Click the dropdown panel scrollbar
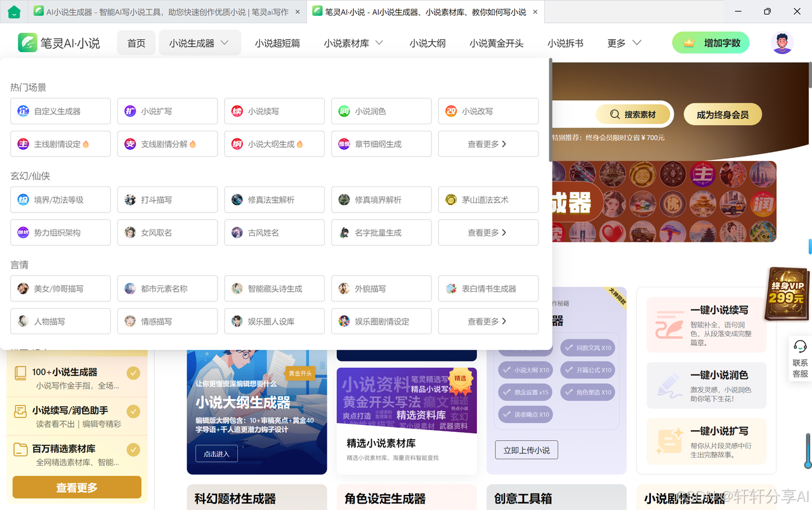 (x=550, y=110)
